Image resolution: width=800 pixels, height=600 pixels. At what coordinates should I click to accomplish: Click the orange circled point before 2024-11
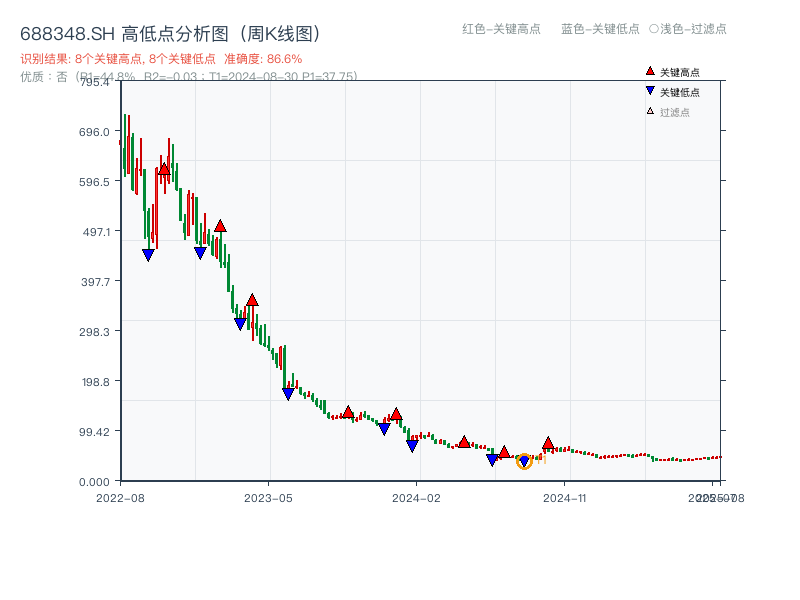coord(523,462)
